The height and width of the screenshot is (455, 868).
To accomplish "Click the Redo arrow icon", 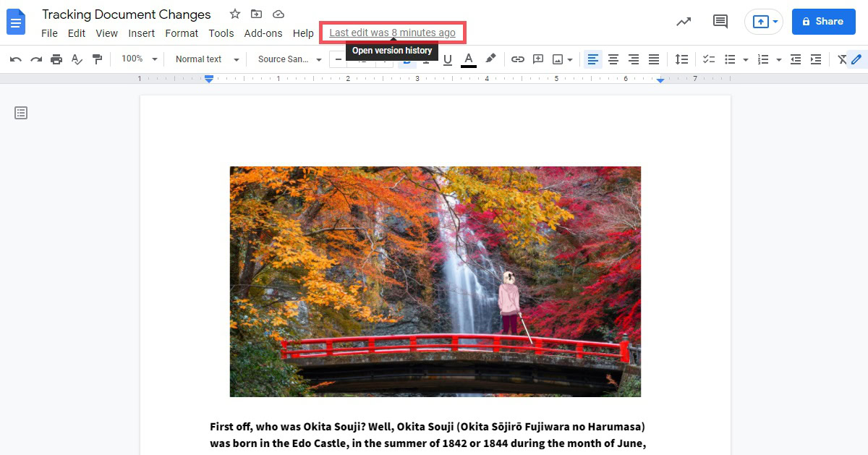I will point(36,59).
